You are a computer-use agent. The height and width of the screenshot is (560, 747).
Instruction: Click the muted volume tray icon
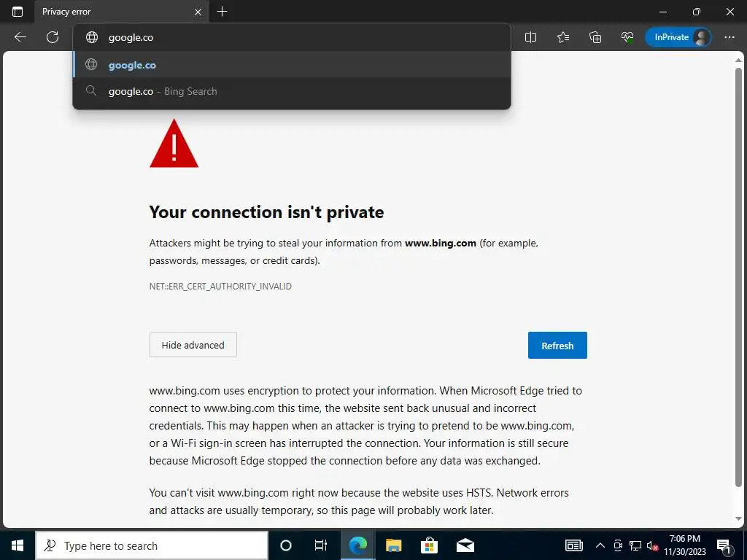pyautogui.click(x=651, y=545)
